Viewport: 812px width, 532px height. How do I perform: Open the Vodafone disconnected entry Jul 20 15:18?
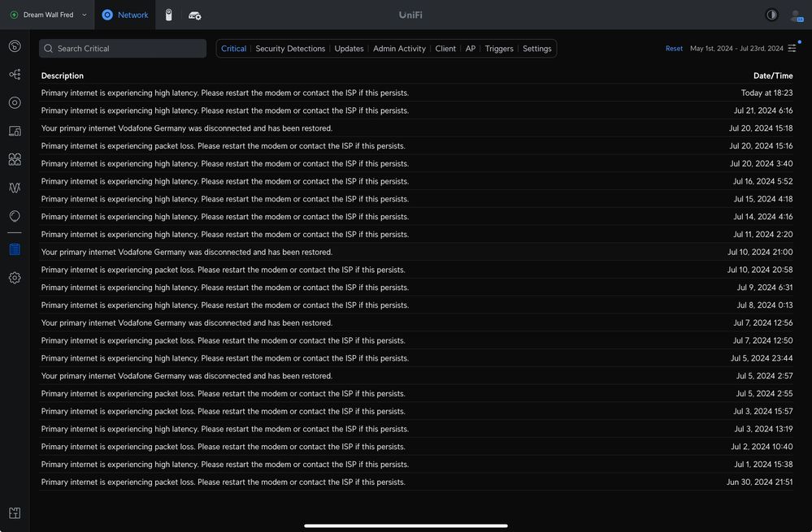tap(417, 128)
